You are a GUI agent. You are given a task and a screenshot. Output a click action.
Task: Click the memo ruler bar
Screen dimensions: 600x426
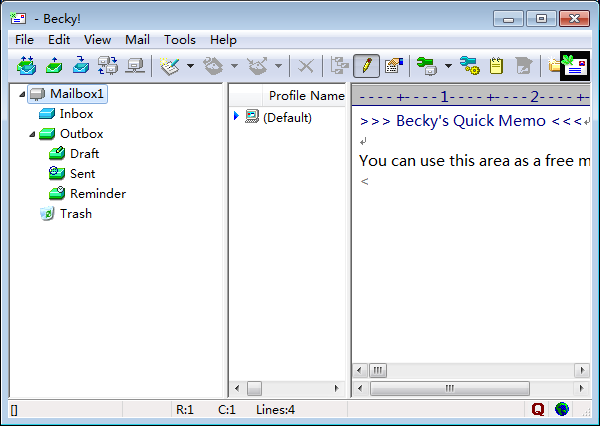[x=471, y=96]
